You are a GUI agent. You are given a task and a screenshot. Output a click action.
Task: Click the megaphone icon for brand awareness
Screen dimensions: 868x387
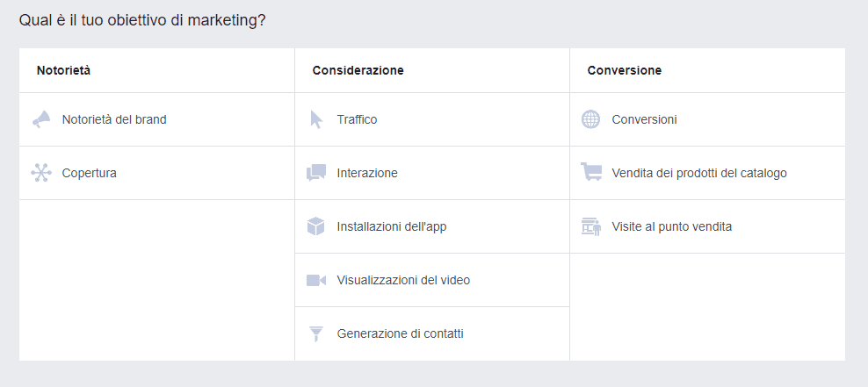click(x=41, y=119)
